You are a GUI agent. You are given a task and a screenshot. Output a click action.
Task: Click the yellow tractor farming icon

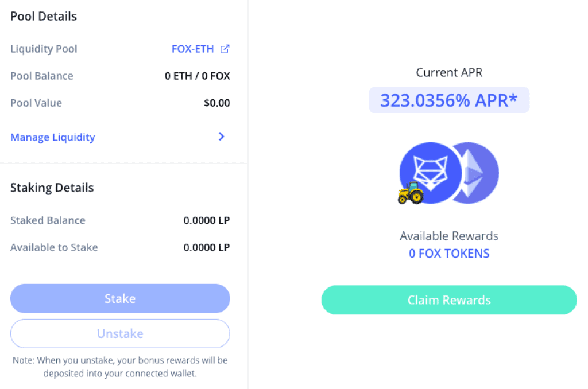click(411, 193)
